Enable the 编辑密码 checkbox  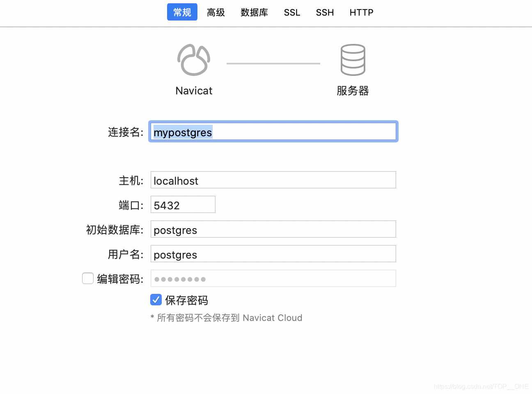tap(88, 278)
